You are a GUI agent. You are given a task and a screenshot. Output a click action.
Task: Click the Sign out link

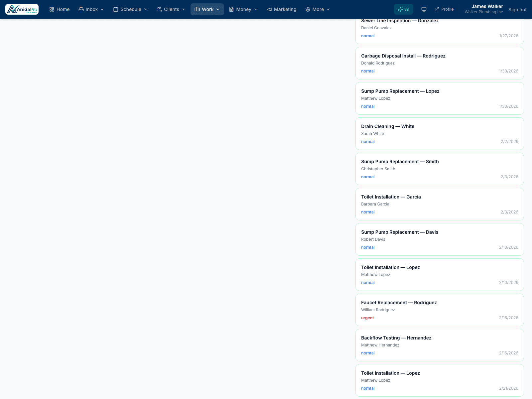point(517,10)
